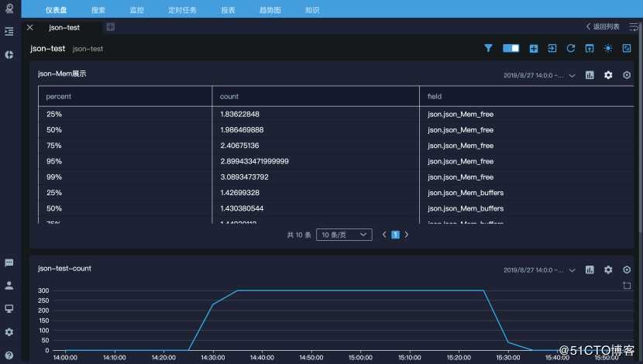This screenshot has height=364, width=643.
Task: Open tab list settings icon at top right
Action: pyautogui.click(x=634, y=26)
